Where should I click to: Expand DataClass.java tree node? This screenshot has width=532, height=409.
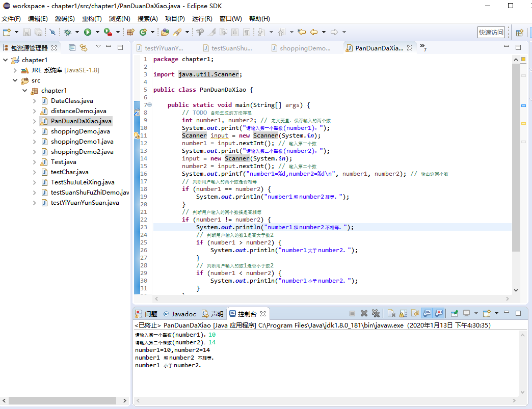point(34,101)
